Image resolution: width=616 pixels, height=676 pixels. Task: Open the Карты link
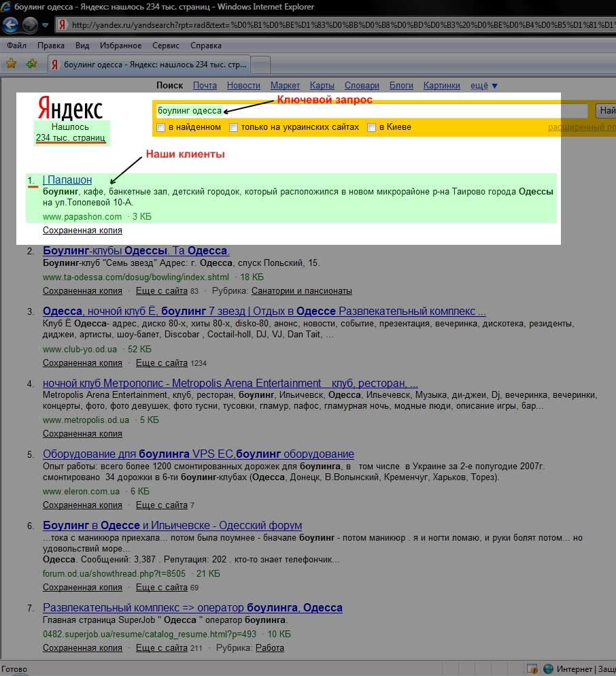pos(322,86)
